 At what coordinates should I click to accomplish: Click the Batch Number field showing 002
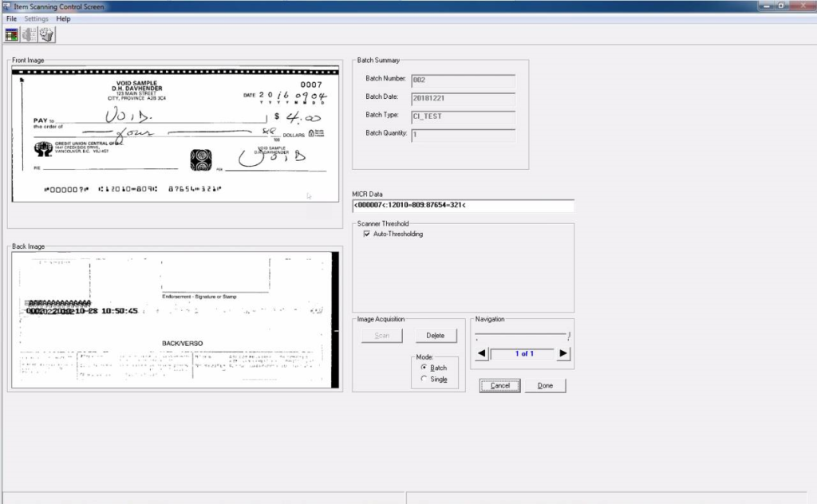click(x=464, y=81)
